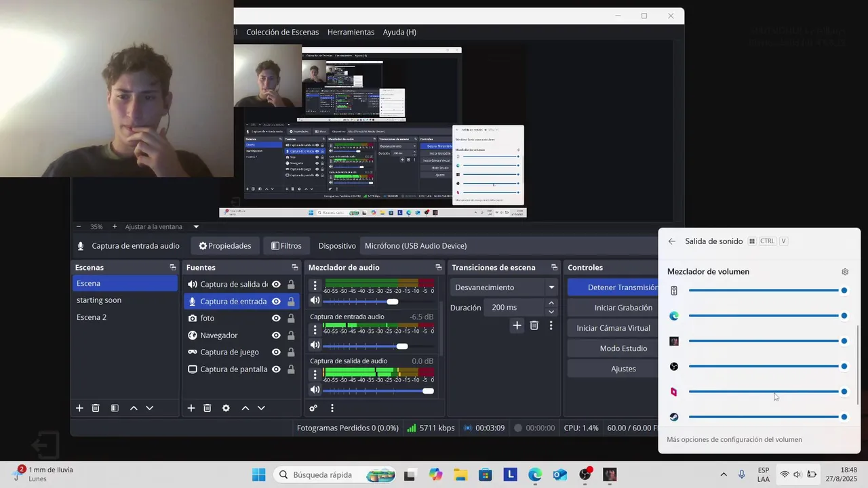Open the audio mixer three-dot menu at the bottom
Image resolution: width=868 pixels, height=488 pixels.
pos(332,408)
